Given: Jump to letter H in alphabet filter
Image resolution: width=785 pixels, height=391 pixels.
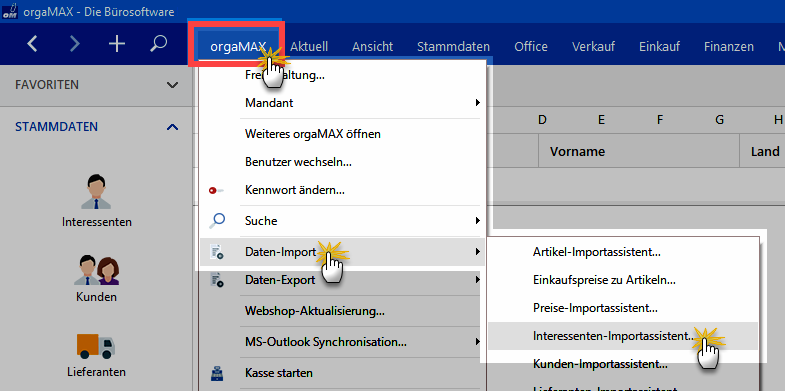Looking at the screenshot, I should tap(778, 120).
